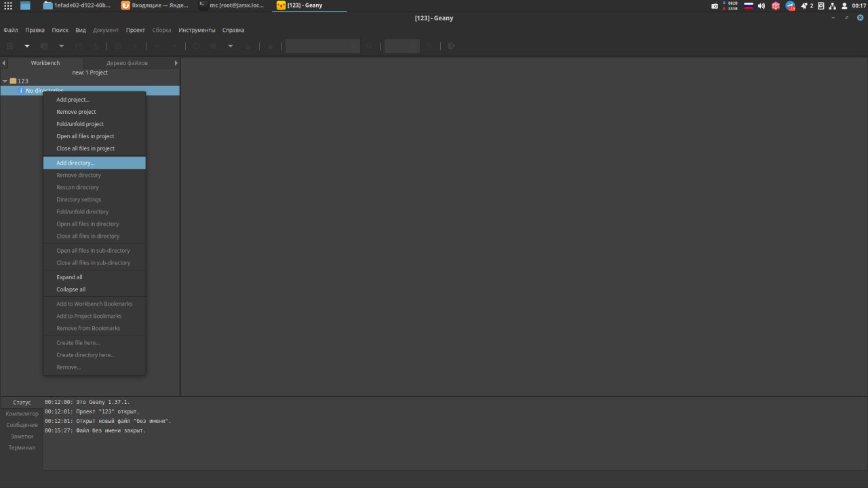The image size is (868, 488).
Task: Click the quit Geany toolbar icon
Action: [452, 46]
